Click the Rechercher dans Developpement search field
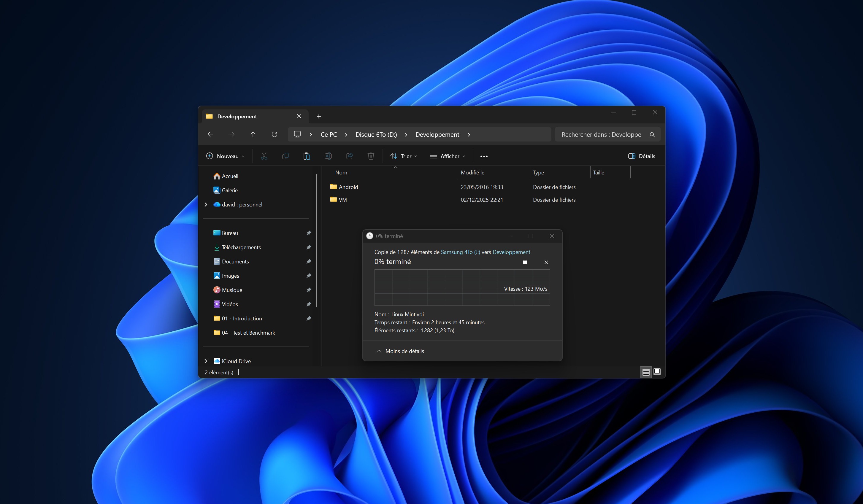 click(x=601, y=135)
